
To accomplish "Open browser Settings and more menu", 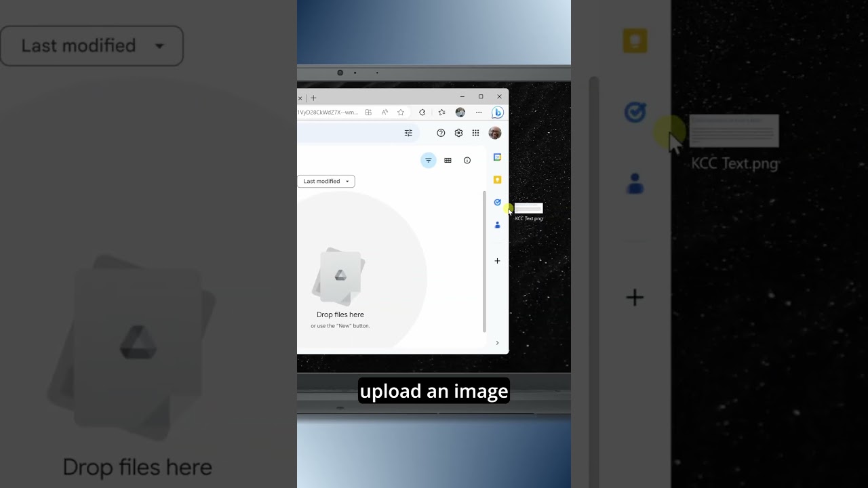I will pos(479,113).
